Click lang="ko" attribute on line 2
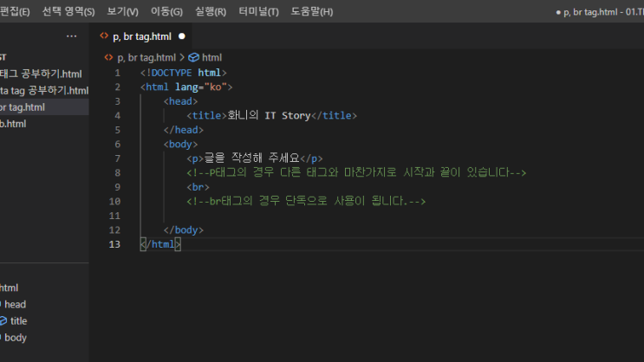Viewport: 644px width, 362px height. click(201, 87)
